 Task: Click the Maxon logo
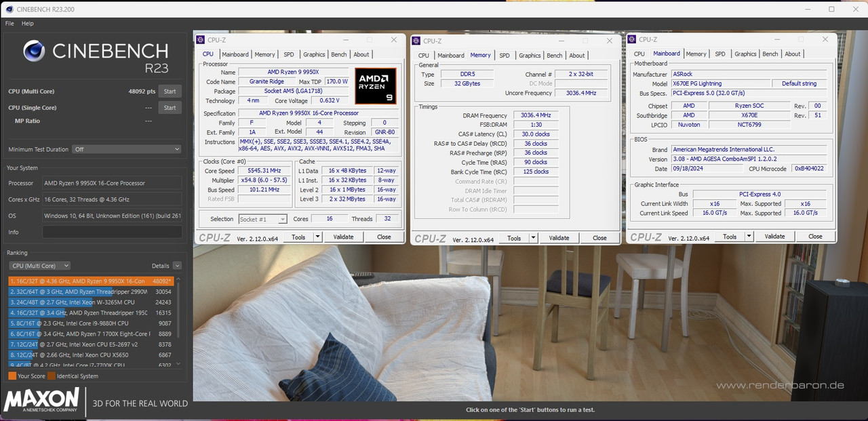(41, 400)
